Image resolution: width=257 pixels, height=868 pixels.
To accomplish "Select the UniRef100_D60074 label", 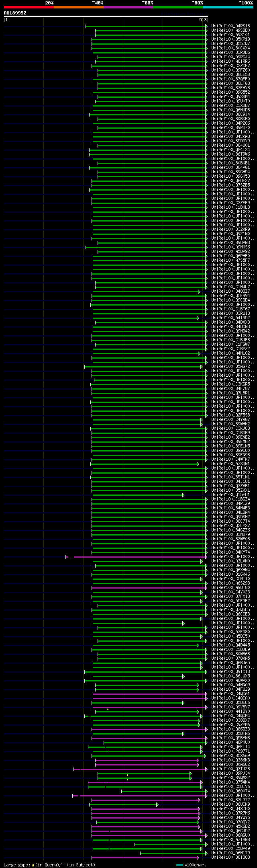I will (230, 791).
